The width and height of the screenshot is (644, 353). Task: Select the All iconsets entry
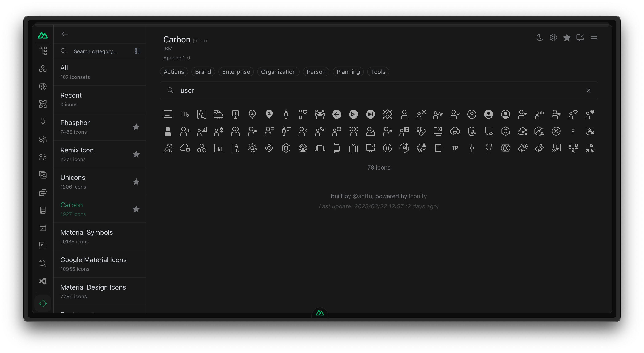[x=75, y=72]
